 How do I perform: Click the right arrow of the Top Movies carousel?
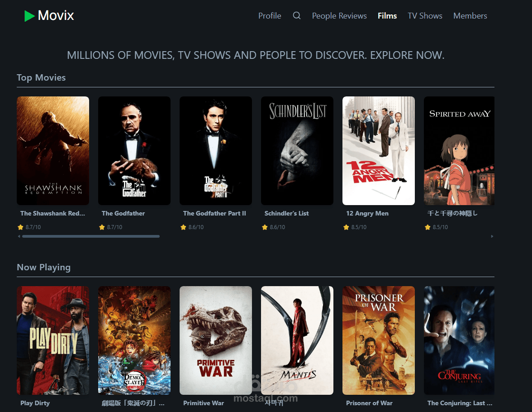click(x=492, y=236)
